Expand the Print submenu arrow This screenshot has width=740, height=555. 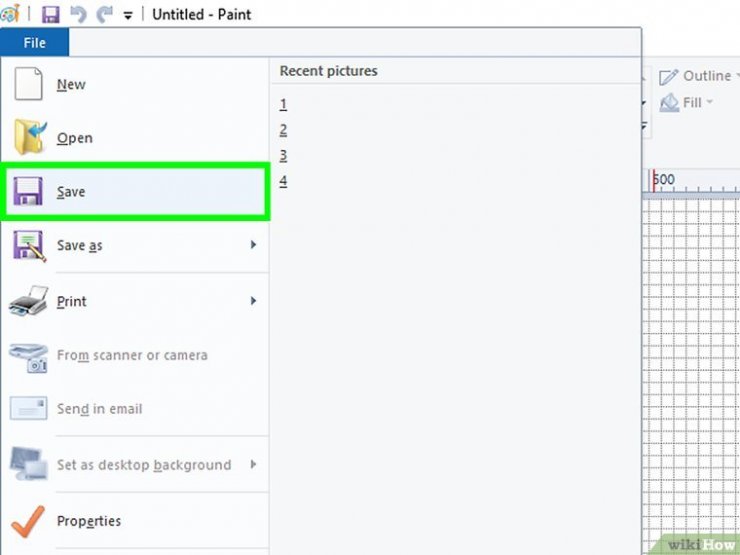[253, 300]
